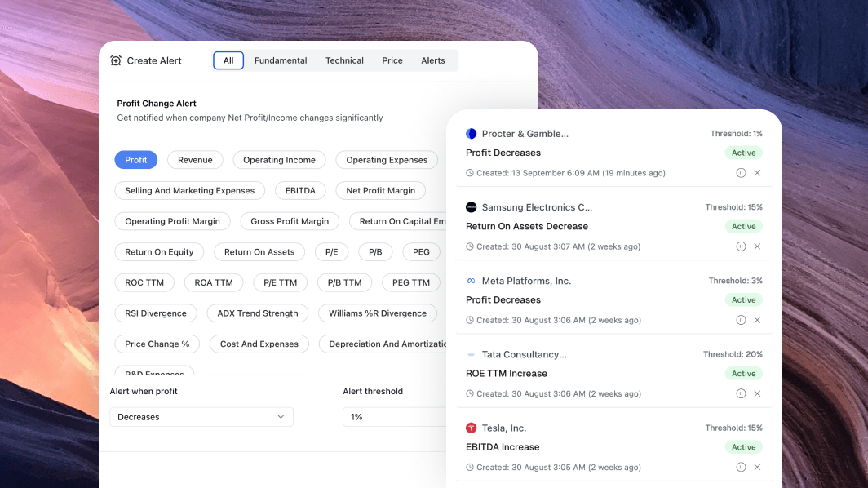
Task: Pick the P/E TTM chip
Action: [x=280, y=282]
